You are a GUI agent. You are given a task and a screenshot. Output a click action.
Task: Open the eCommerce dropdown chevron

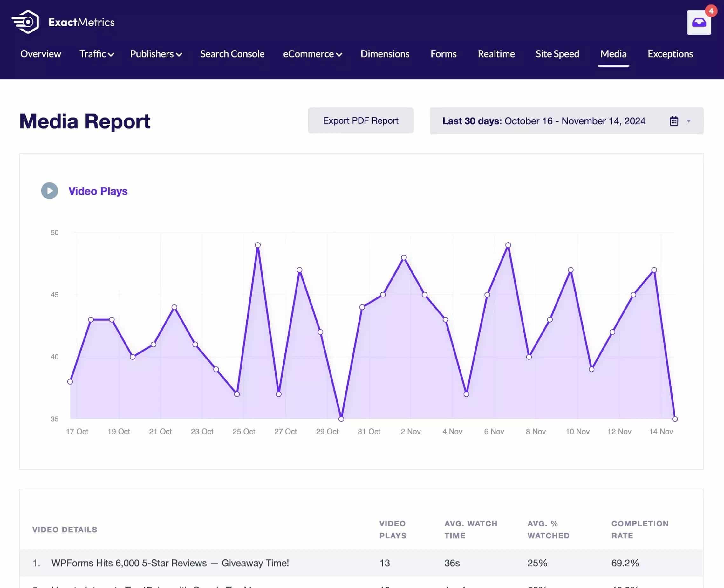point(339,55)
